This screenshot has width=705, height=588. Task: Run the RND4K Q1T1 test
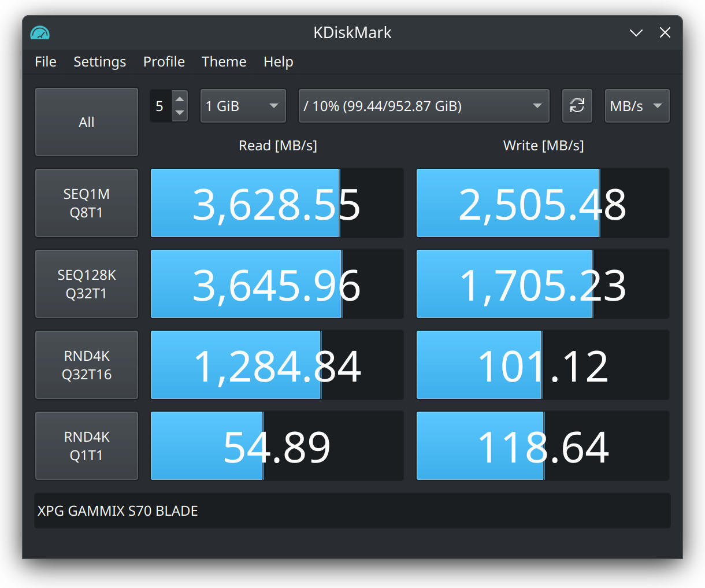pyautogui.click(x=87, y=446)
